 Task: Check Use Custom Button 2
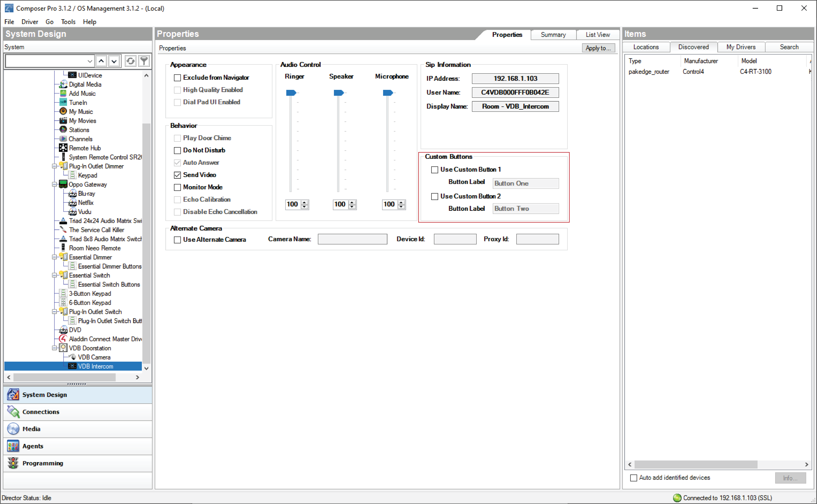[435, 196]
